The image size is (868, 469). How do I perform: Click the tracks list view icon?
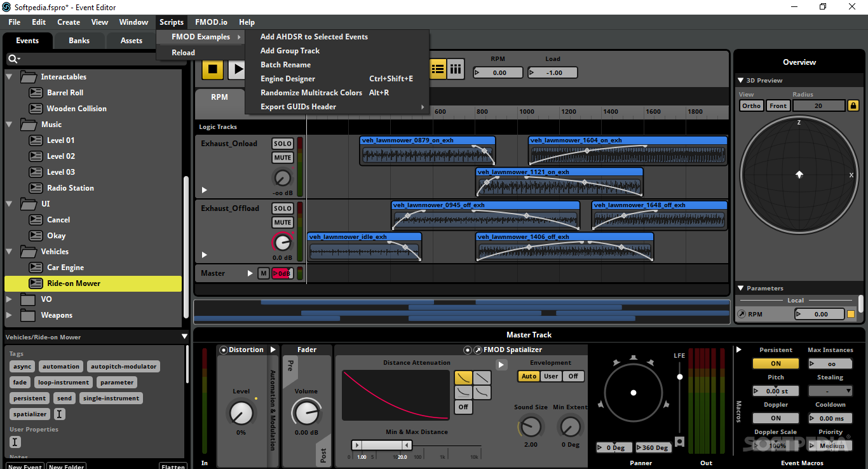pyautogui.click(x=438, y=70)
